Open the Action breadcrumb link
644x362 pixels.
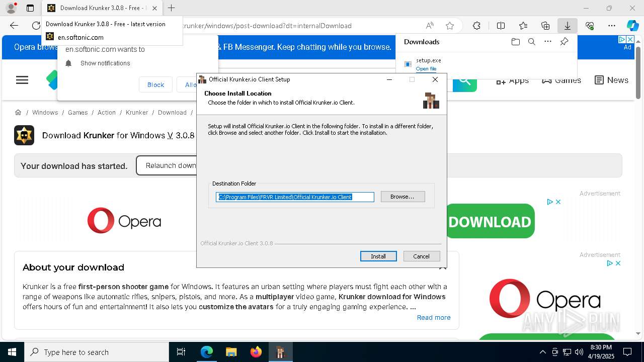click(x=107, y=113)
